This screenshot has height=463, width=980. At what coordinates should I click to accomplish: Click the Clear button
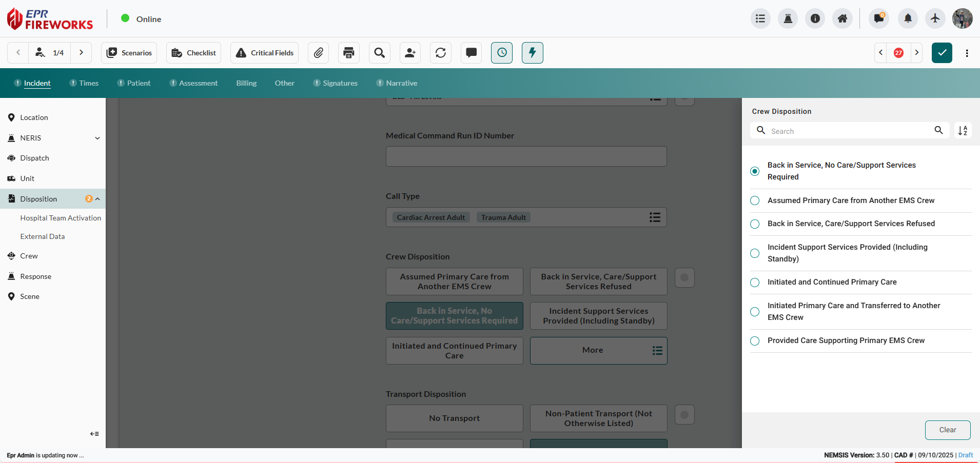947,430
